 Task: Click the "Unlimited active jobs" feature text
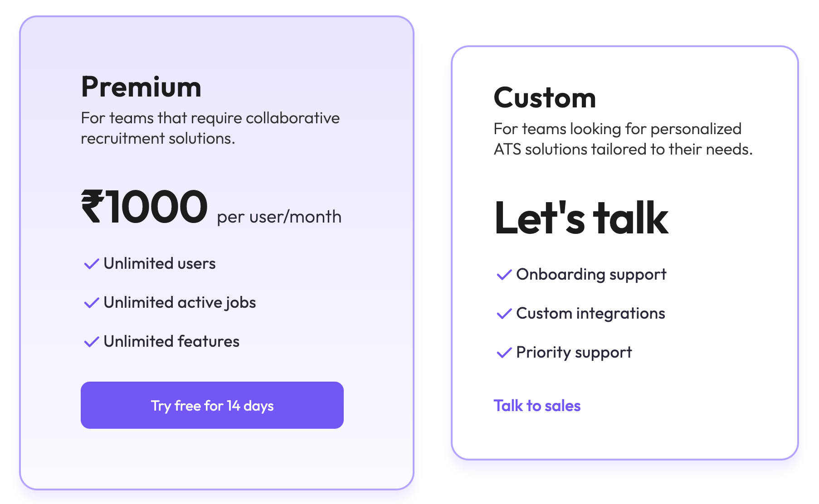tap(180, 303)
